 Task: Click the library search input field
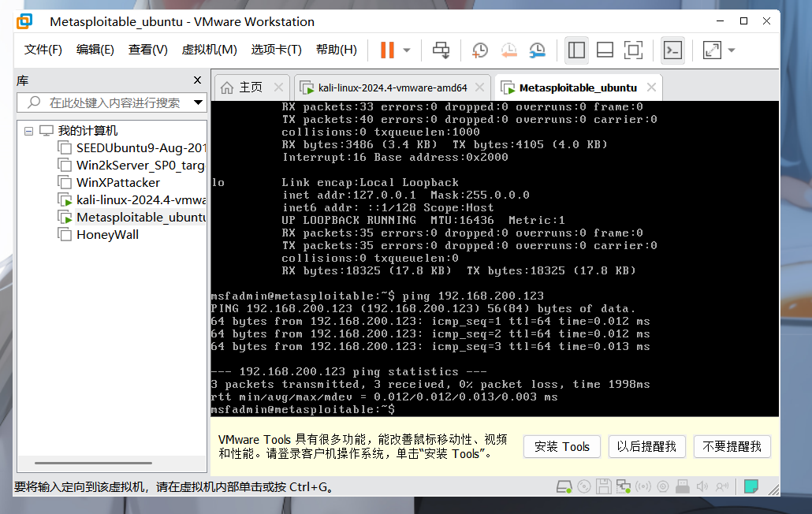click(x=111, y=102)
